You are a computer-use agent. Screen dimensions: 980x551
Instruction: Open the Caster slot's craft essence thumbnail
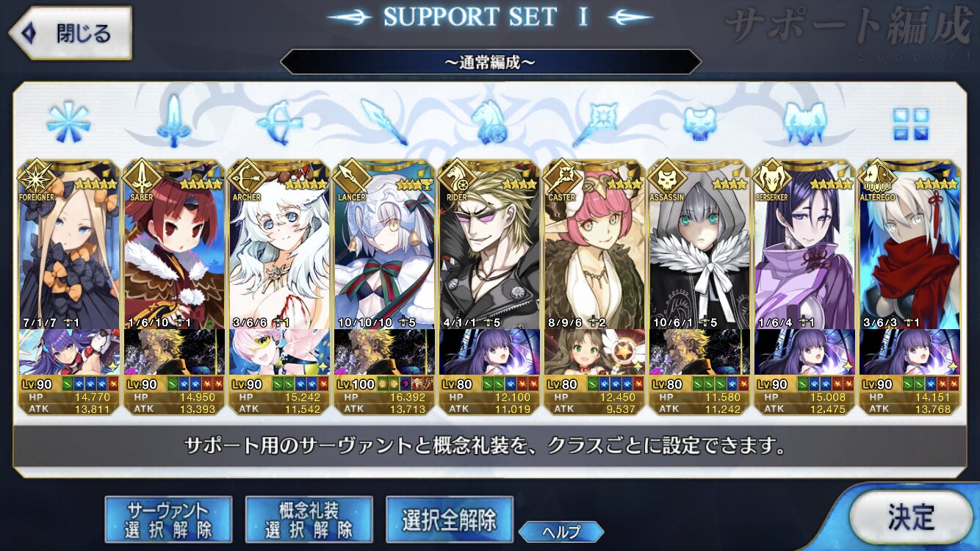[x=594, y=352]
